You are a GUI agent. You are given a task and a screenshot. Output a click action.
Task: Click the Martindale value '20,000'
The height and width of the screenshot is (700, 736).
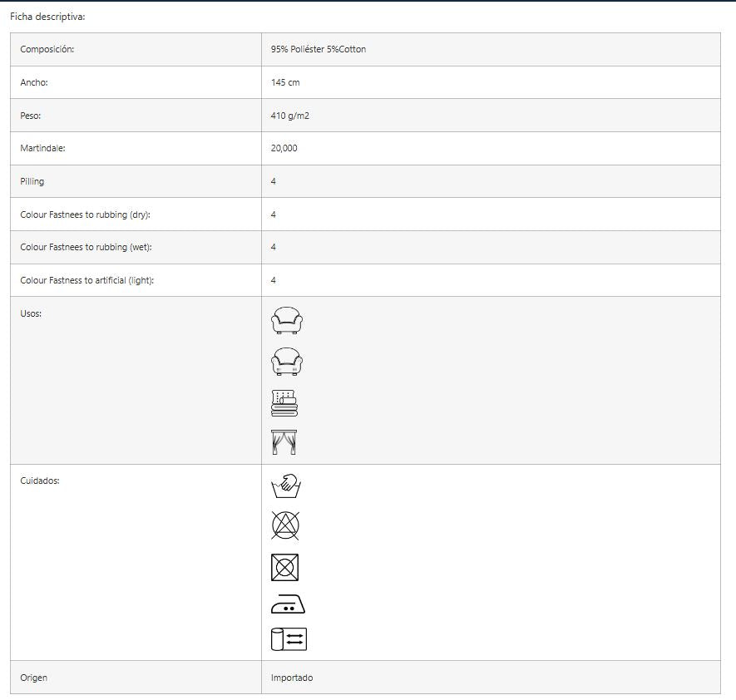284,149
